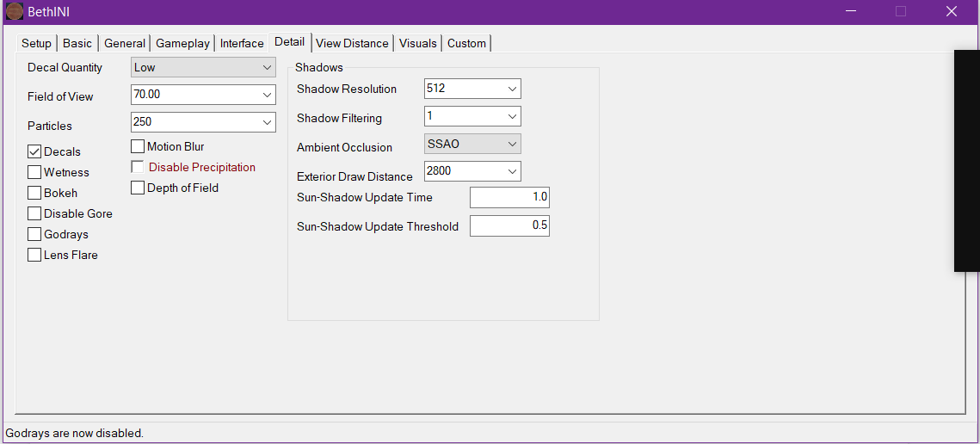980x444 pixels.
Task: Go to the Custom tab
Action: click(x=466, y=43)
